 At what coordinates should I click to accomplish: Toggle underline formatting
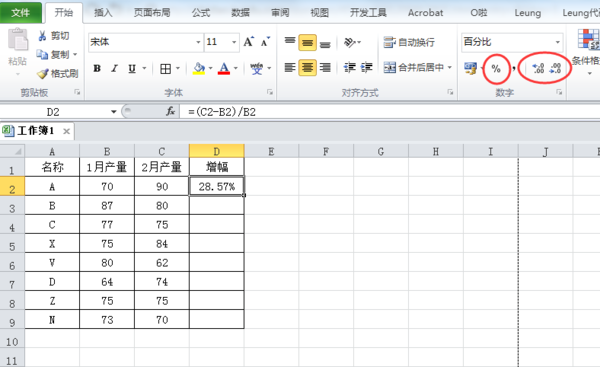point(132,69)
